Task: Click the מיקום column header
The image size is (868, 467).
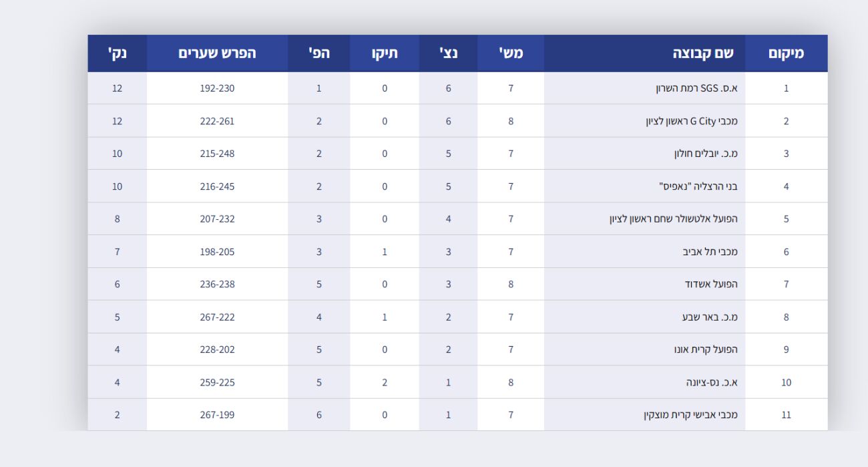Action: pos(786,53)
